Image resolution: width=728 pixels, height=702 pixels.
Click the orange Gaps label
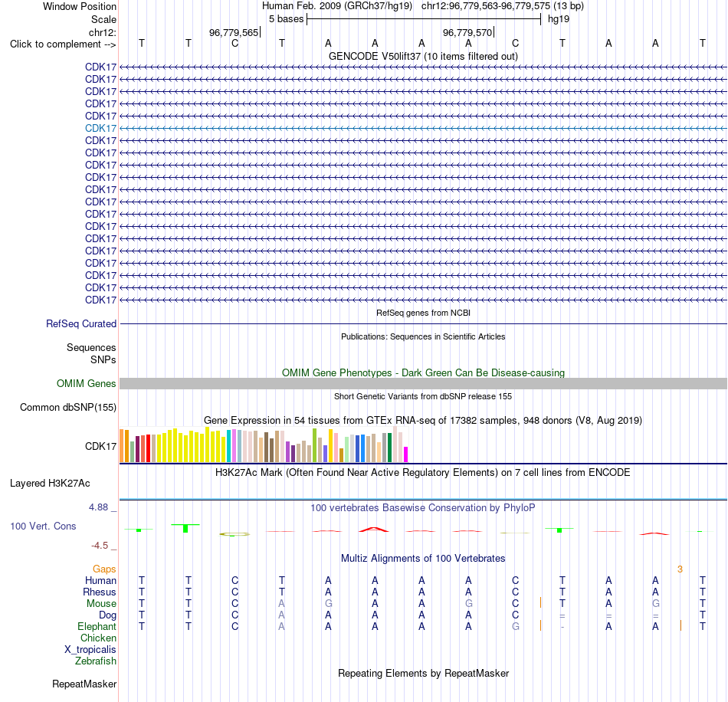pos(104,569)
